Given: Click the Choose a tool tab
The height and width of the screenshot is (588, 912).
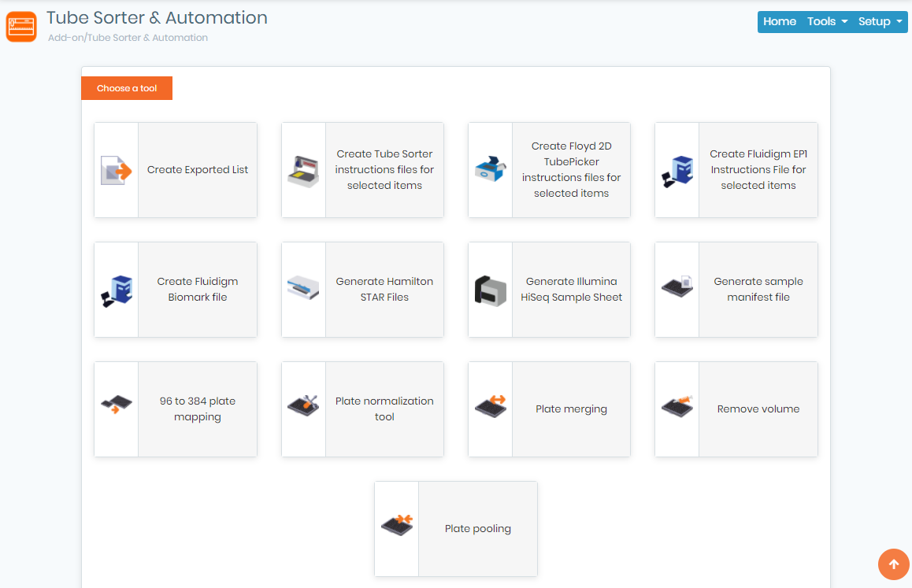Looking at the screenshot, I should pos(127,88).
